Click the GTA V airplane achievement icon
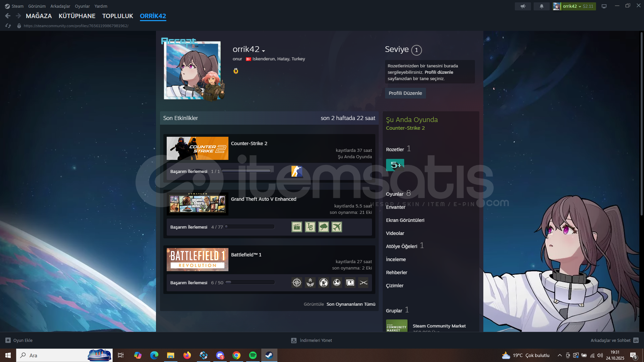 pos(336,227)
